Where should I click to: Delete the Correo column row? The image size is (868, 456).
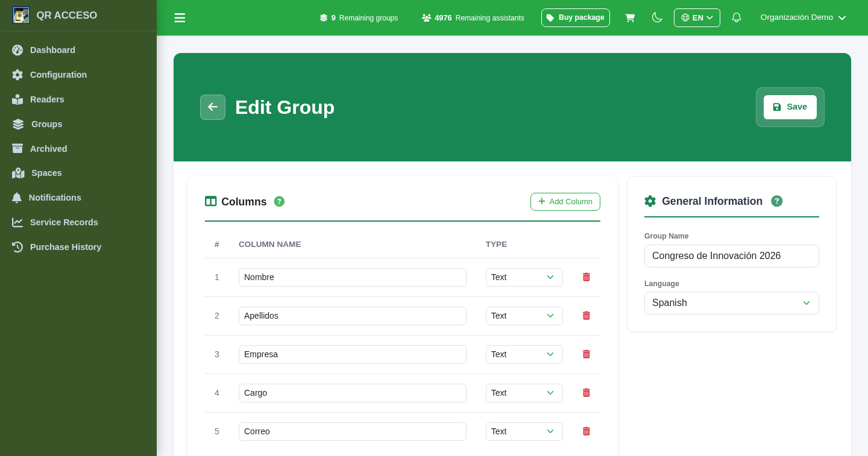point(587,431)
